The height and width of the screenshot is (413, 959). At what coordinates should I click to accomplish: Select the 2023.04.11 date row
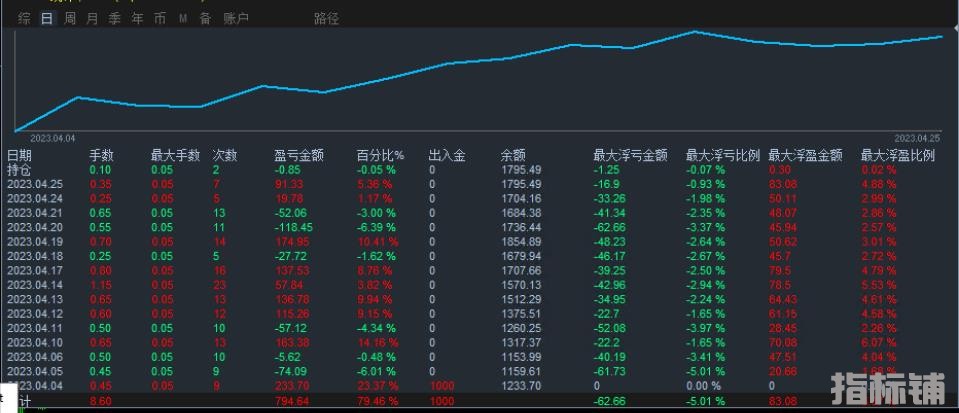coord(480,327)
